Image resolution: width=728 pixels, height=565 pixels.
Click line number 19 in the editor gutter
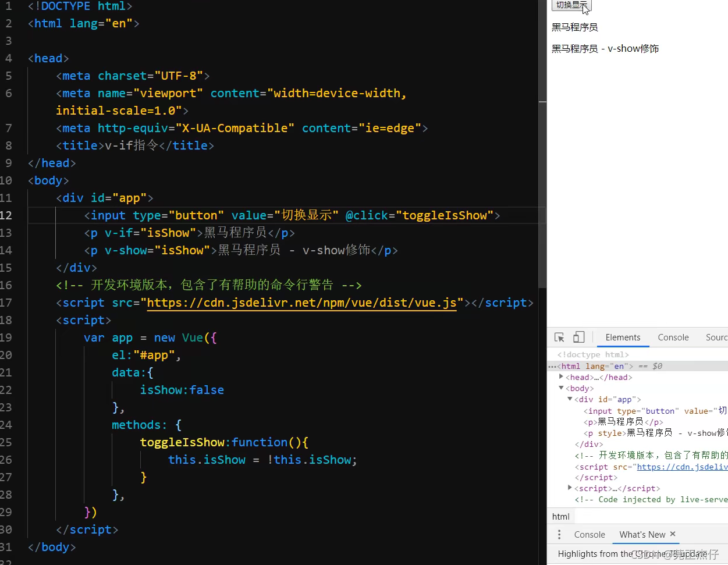point(6,337)
